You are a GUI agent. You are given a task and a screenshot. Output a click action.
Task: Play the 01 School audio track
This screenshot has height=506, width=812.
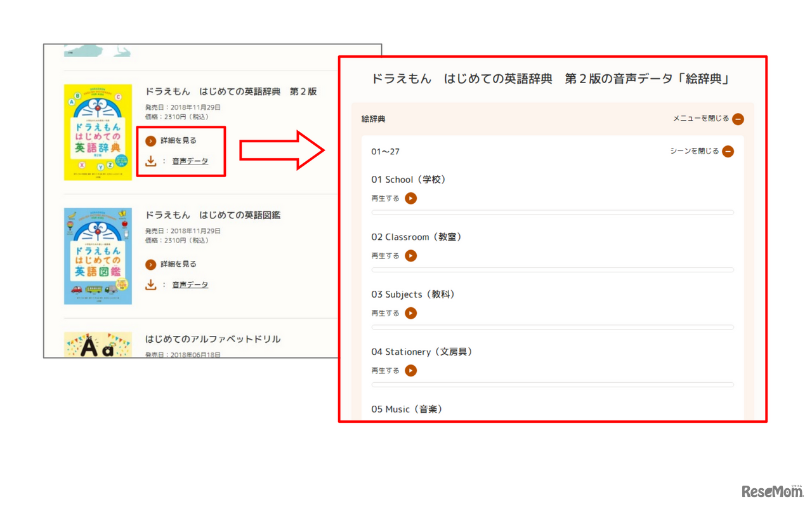411,198
